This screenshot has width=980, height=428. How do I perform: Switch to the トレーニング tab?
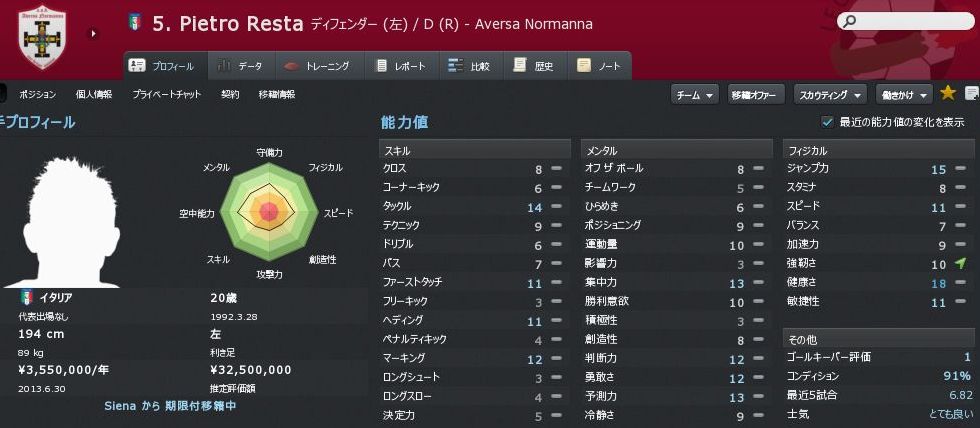[x=317, y=66]
